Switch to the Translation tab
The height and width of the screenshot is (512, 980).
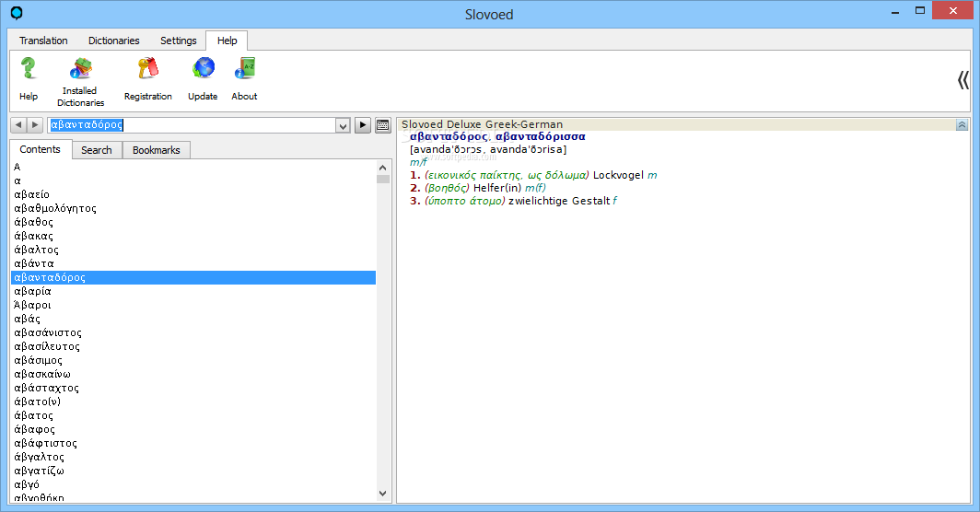(44, 41)
